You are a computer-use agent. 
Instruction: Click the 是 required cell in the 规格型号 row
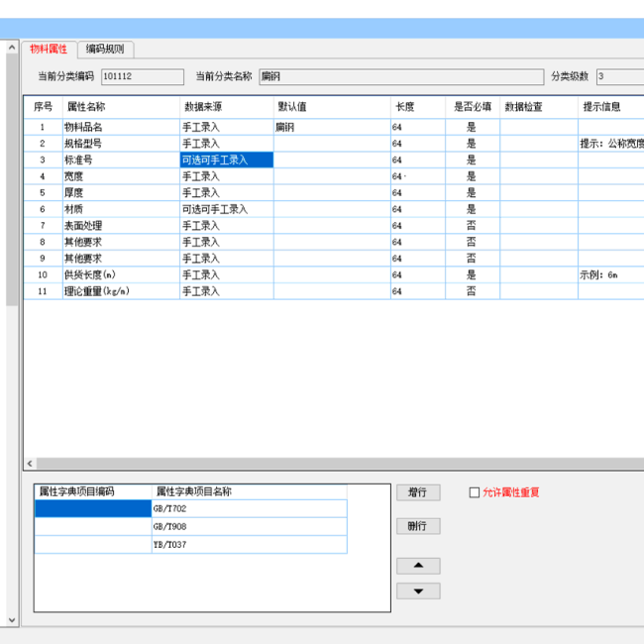[x=473, y=144]
